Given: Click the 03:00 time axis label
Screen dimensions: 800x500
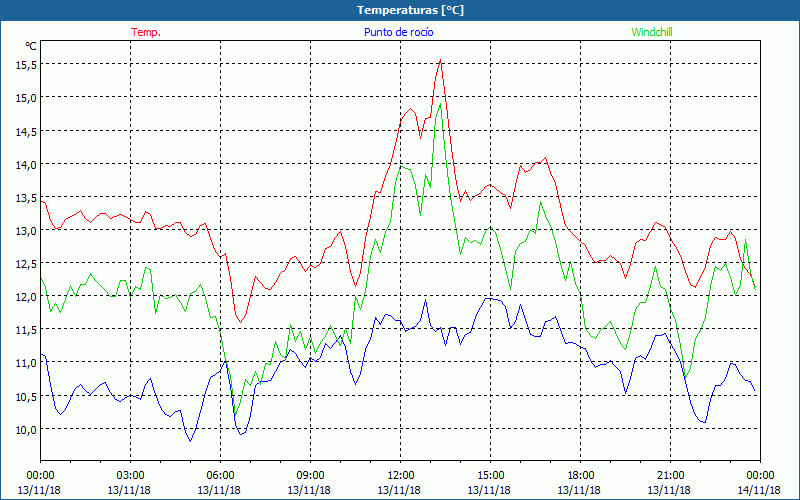Looking at the screenshot, I should tap(131, 475).
